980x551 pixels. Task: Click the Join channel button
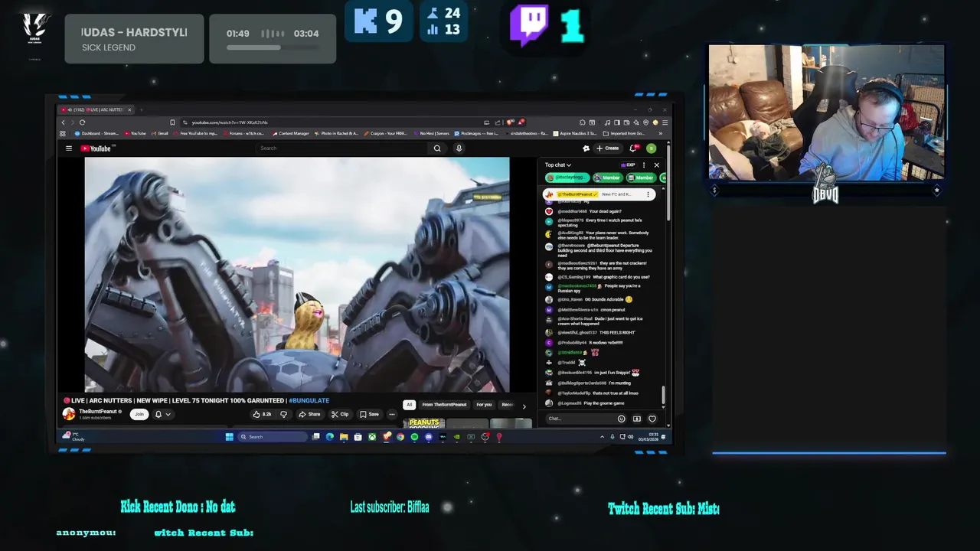[x=139, y=414]
